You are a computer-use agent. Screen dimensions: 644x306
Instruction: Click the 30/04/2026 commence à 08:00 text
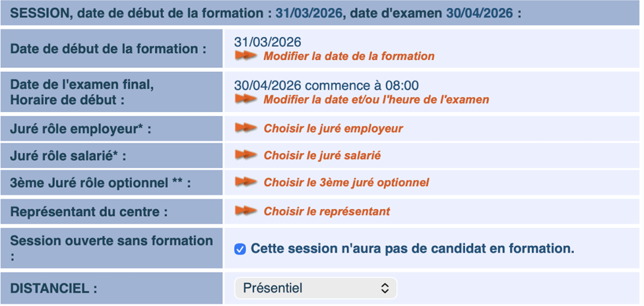click(x=326, y=86)
